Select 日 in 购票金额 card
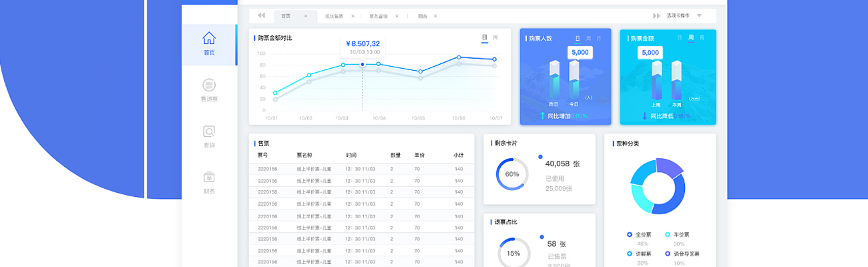The width and height of the screenshot is (868, 267). click(680, 38)
